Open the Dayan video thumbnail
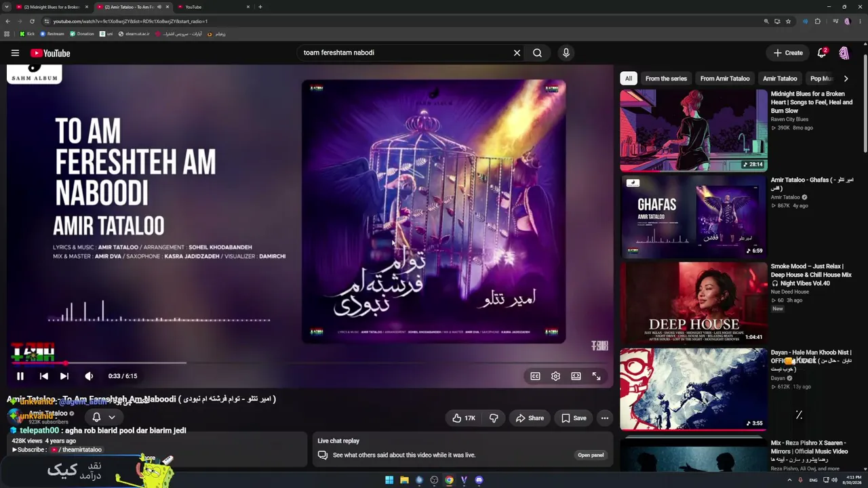Screen dimensions: 868x488 click(x=694, y=389)
